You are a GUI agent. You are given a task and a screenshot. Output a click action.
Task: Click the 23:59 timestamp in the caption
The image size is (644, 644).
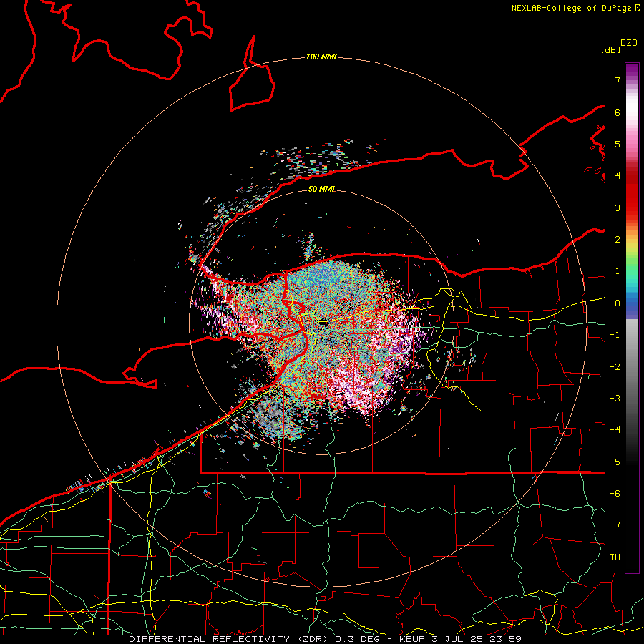pyautogui.click(x=505, y=639)
